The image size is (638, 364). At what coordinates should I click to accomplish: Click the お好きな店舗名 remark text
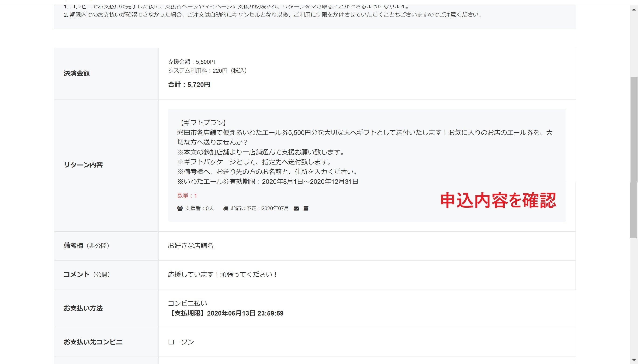pyautogui.click(x=191, y=245)
